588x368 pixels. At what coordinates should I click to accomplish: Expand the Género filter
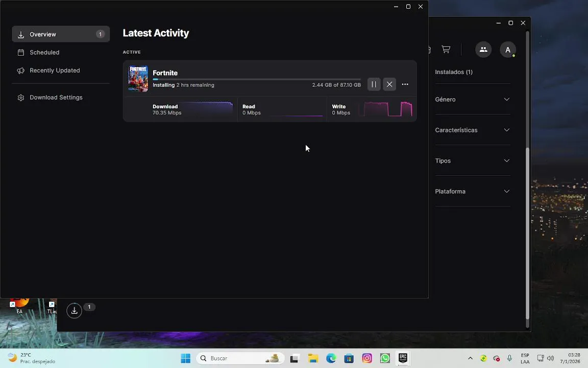(473, 99)
